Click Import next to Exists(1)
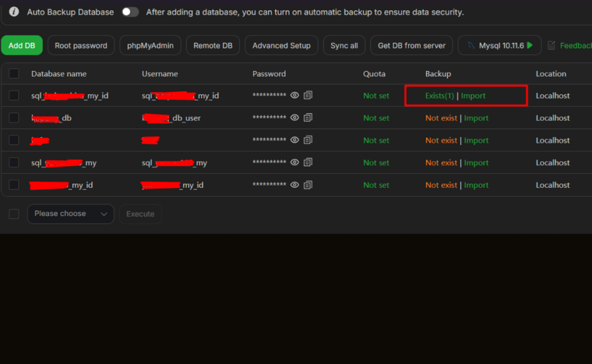The width and height of the screenshot is (592, 364). click(473, 96)
